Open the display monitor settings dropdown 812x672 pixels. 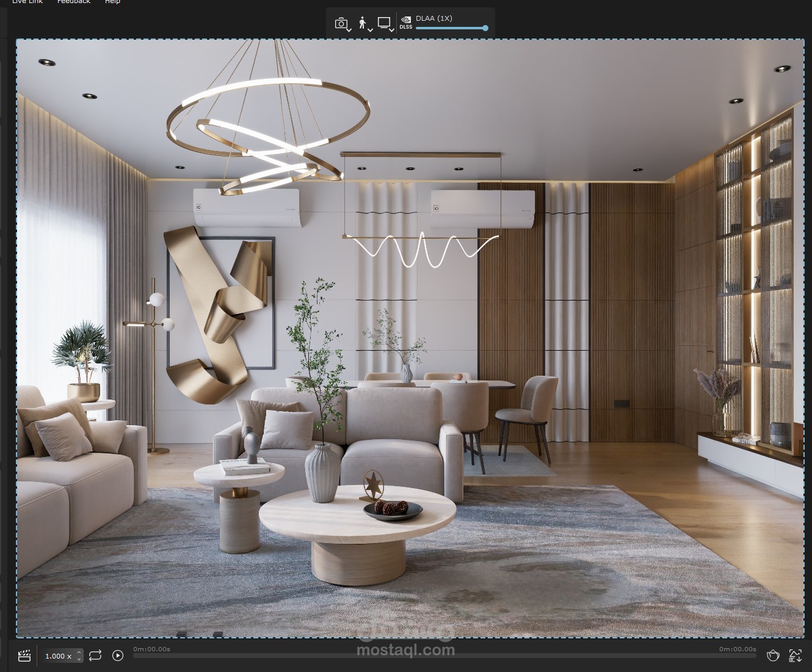click(386, 24)
